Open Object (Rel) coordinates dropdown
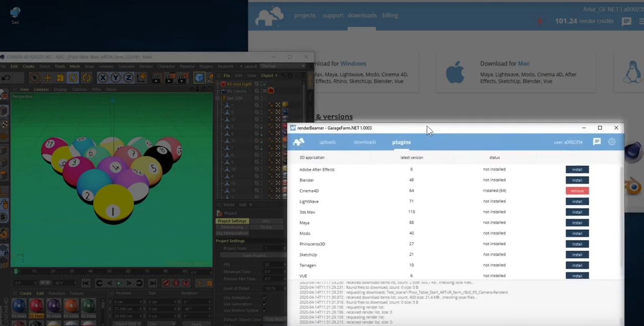Image resolution: width=644 pixels, height=326 pixels. coord(127,322)
